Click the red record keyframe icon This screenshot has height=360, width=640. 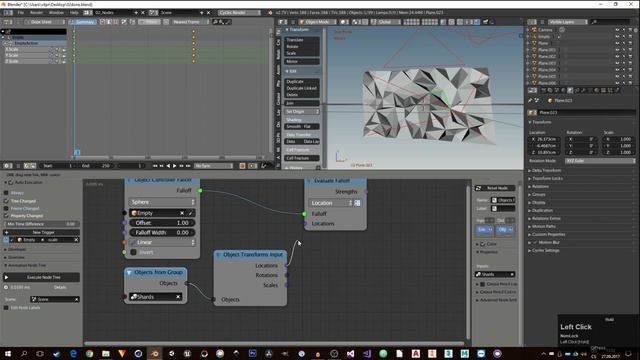tap(242, 166)
